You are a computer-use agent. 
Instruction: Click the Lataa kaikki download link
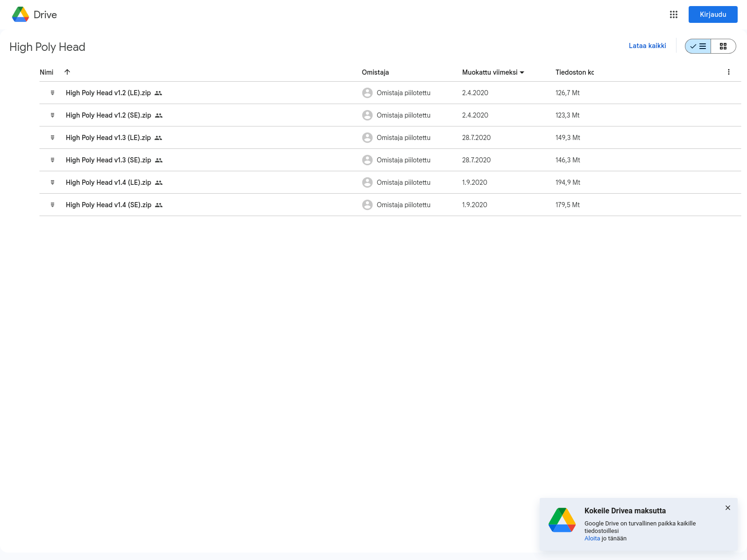[x=647, y=46]
